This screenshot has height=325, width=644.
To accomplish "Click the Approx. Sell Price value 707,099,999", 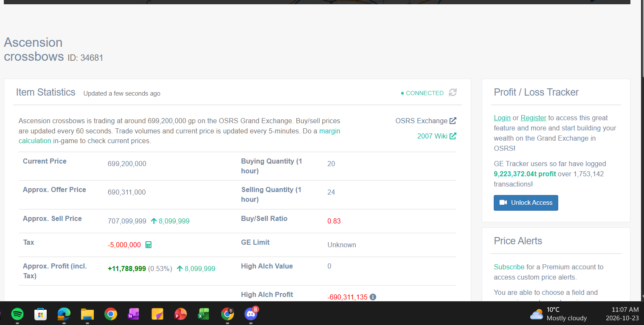I will tap(127, 221).
